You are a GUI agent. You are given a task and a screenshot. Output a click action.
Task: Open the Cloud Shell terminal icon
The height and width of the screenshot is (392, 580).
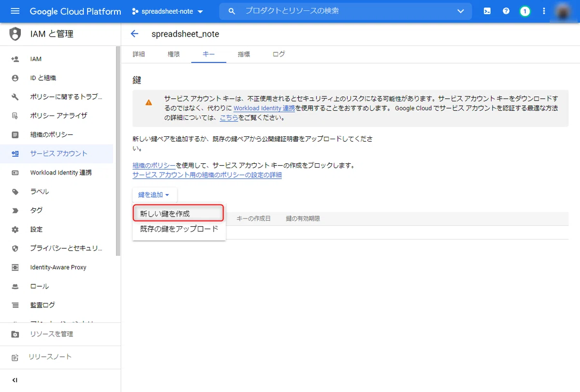(x=487, y=11)
